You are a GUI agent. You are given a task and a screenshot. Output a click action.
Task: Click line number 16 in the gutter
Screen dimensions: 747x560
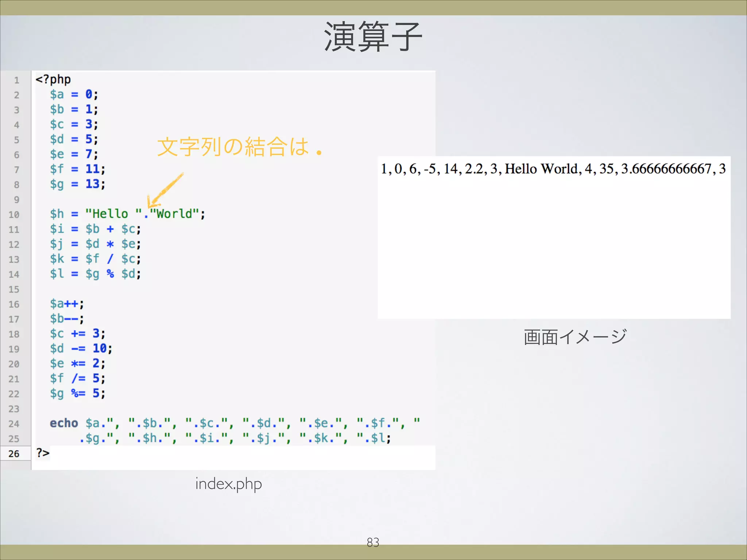pyautogui.click(x=14, y=304)
